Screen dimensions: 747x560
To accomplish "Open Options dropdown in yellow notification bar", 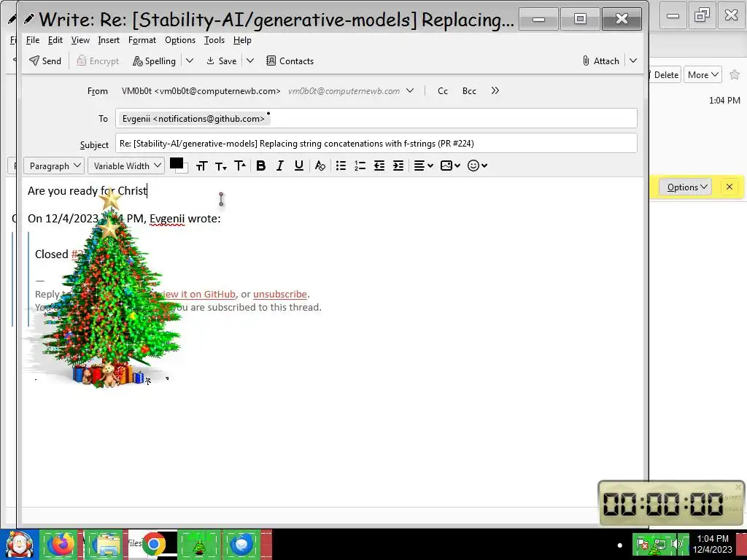I will coord(686,187).
